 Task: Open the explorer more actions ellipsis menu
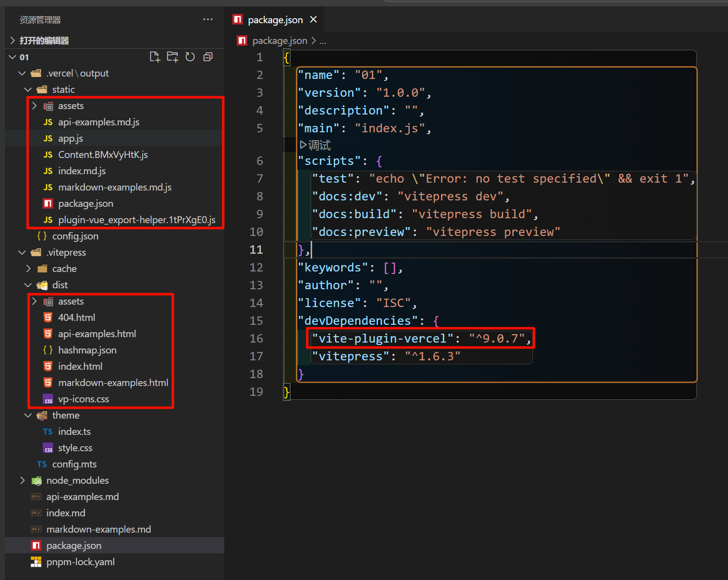tap(208, 20)
